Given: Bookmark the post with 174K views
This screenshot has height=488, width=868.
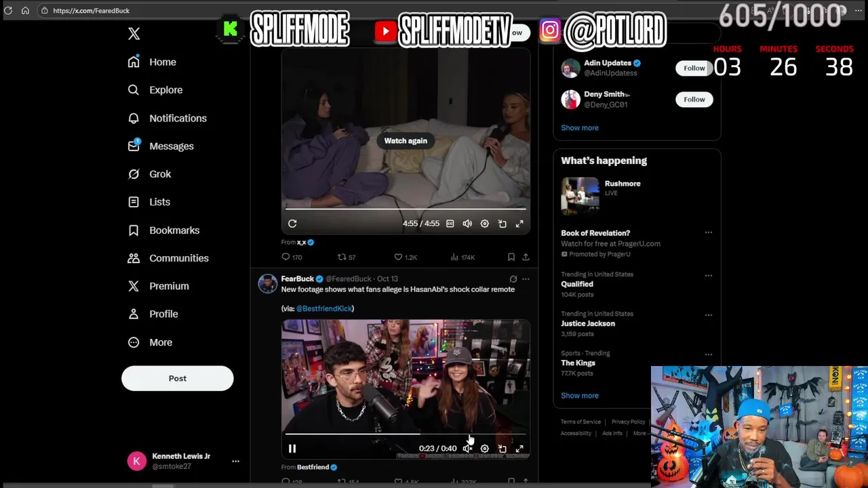Looking at the screenshot, I should (x=511, y=257).
